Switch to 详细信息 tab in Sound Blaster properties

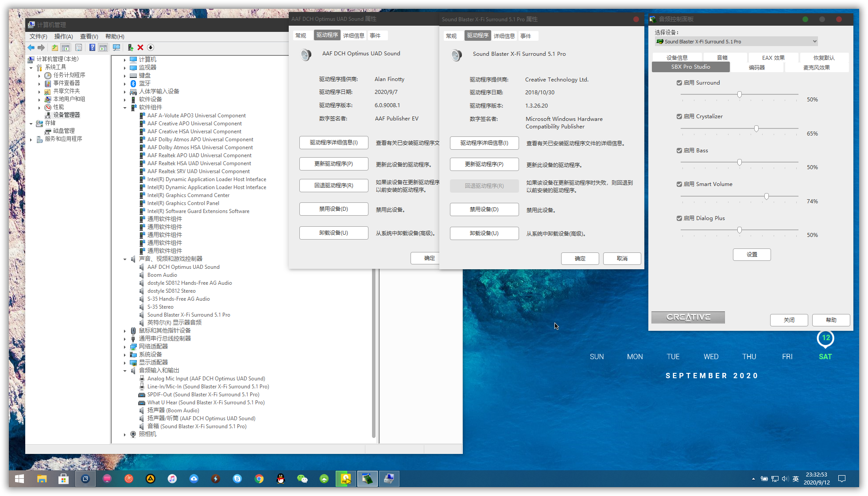click(504, 36)
